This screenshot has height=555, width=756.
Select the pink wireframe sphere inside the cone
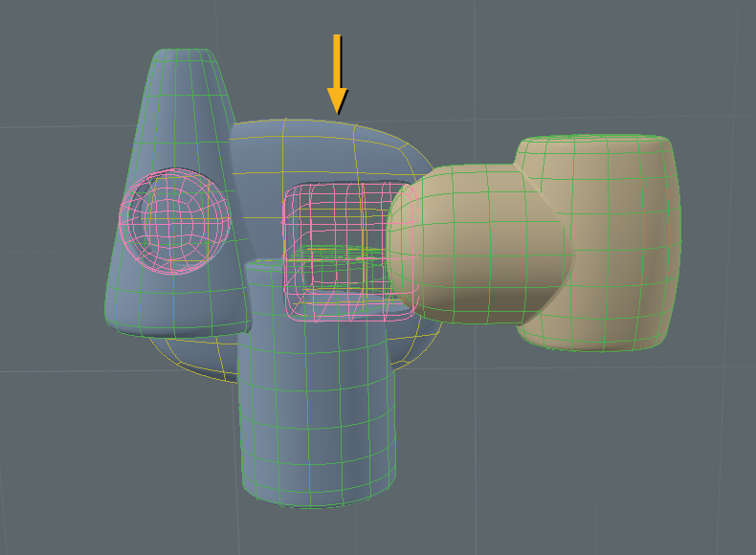175,218
